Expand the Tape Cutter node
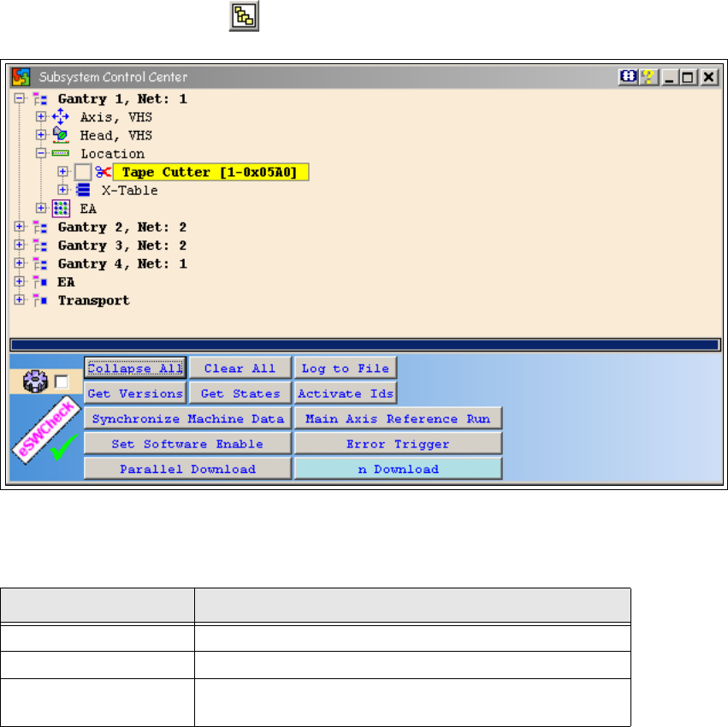The width and height of the screenshot is (728, 727). coord(62,171)
